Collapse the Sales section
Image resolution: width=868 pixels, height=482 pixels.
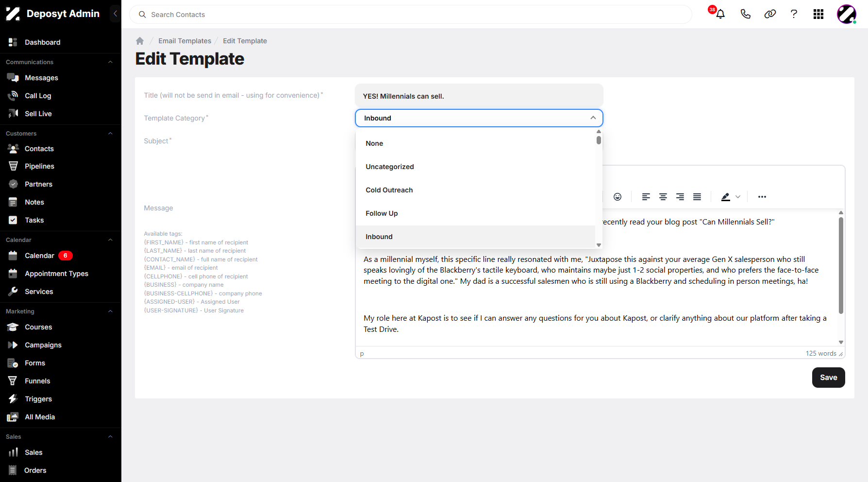[110, 437]
